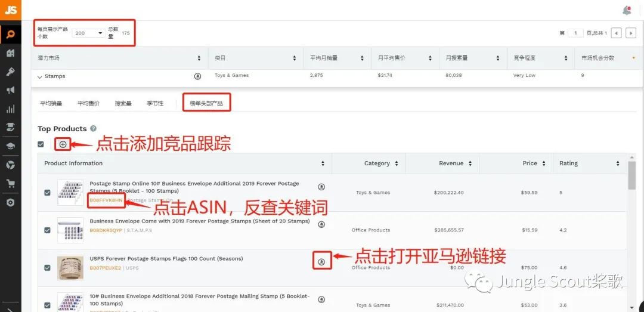644x312 pixels.
Task: Open the megaphone icon in sidebar
Action: coord(10,91)
